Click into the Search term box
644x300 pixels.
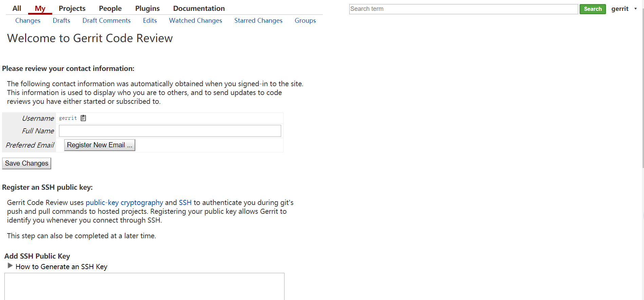click(463, 9)
